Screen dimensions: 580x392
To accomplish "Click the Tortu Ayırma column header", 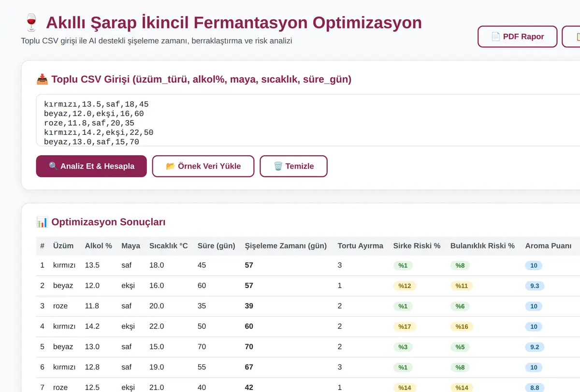I will coord(361,246).
